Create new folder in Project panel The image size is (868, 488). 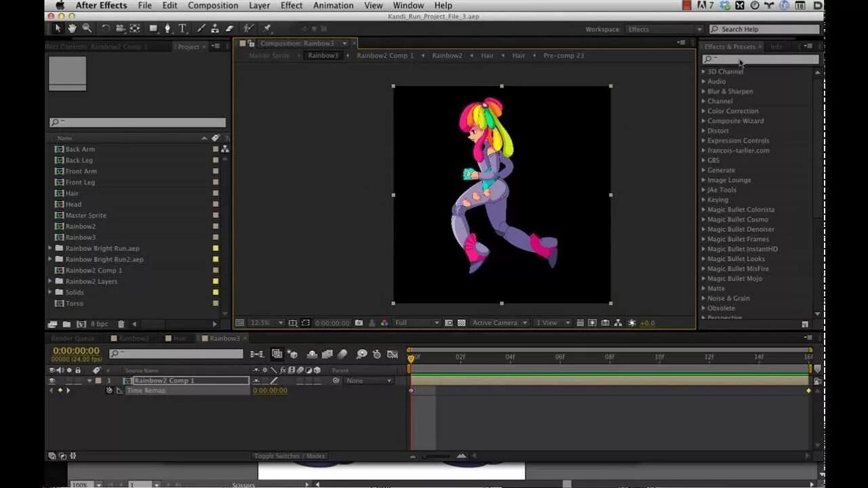(x=66, y=324)
